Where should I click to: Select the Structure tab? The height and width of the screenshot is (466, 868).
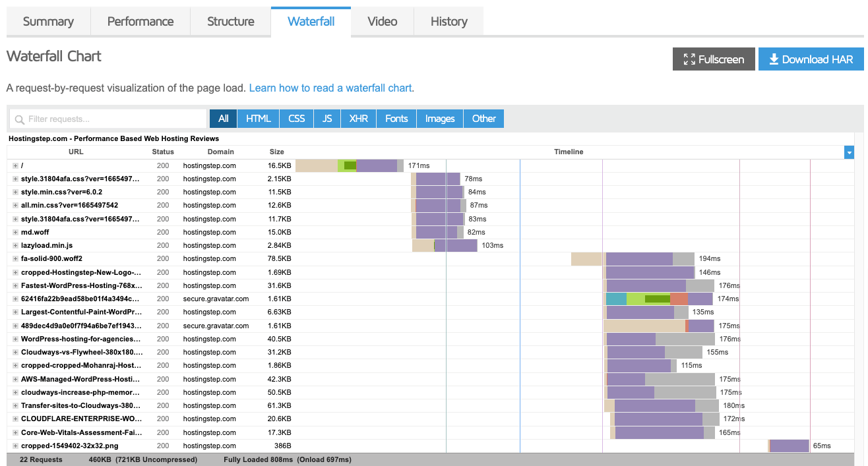click(231, 21)
